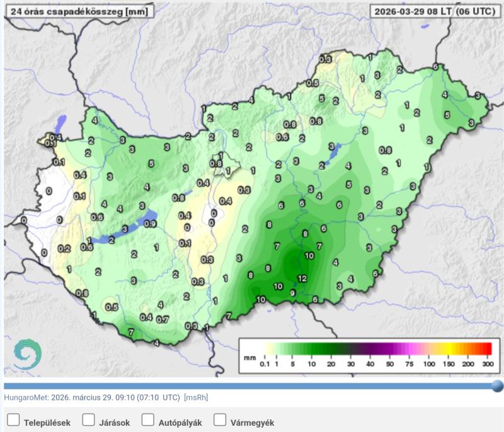
Task: Turn on the Vármegyék checkbox
Action: (220, 421)
